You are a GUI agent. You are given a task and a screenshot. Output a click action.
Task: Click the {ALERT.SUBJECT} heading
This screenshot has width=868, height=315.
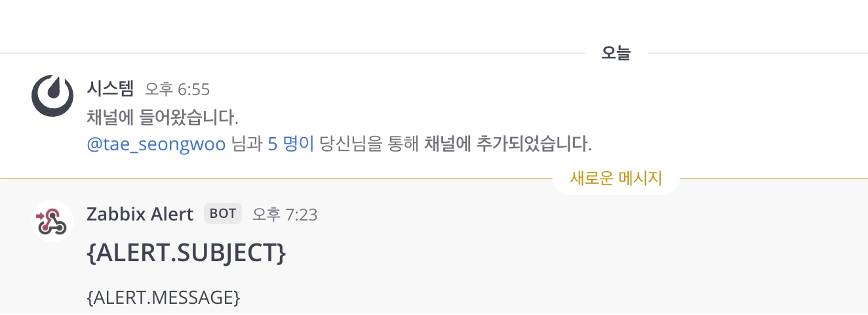click(186, 253)
